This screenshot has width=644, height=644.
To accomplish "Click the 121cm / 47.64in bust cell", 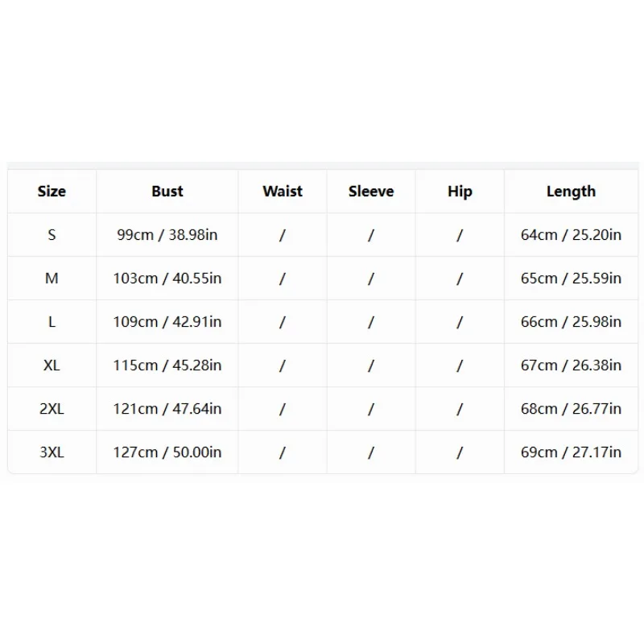I will pyautogui.click(x=167, y=409).
